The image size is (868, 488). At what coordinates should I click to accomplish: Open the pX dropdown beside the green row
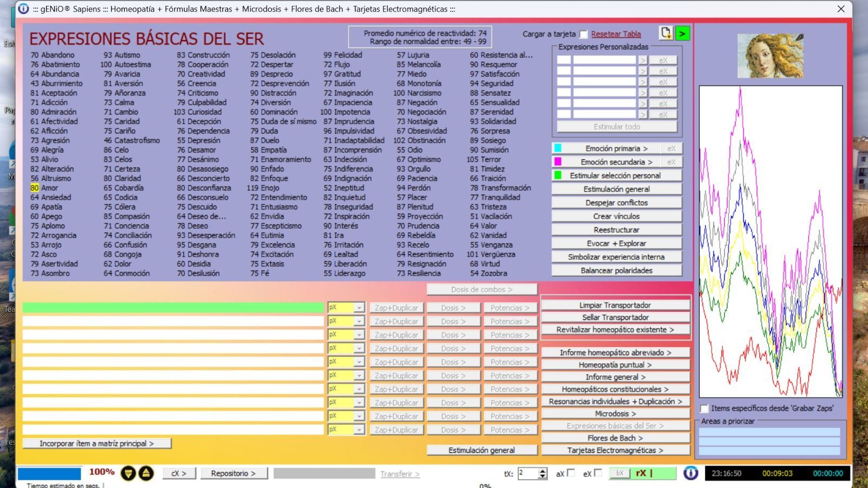(x=359, y=307)
